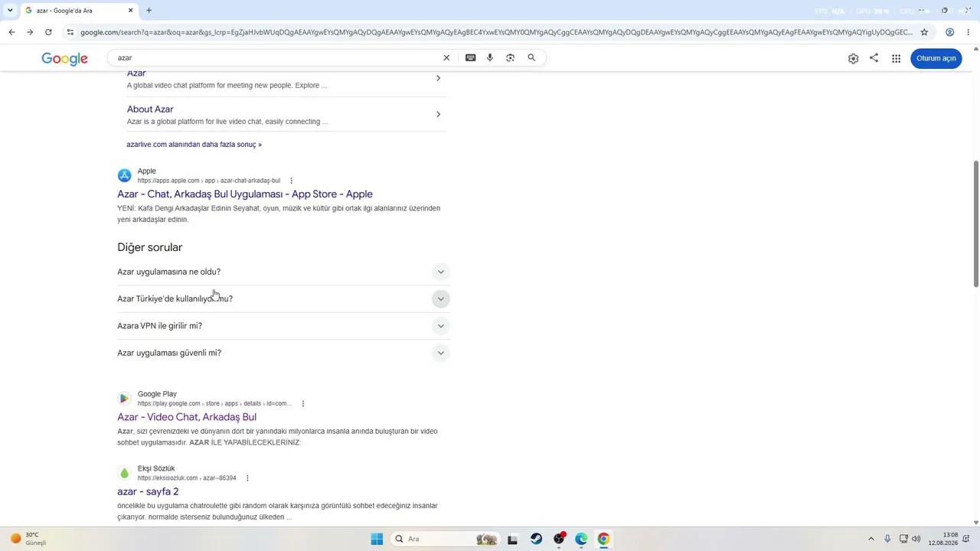The height and width of the screenshot is (551, 980).
Task: Go to Google homepage via logo
Action: [64, 59]
